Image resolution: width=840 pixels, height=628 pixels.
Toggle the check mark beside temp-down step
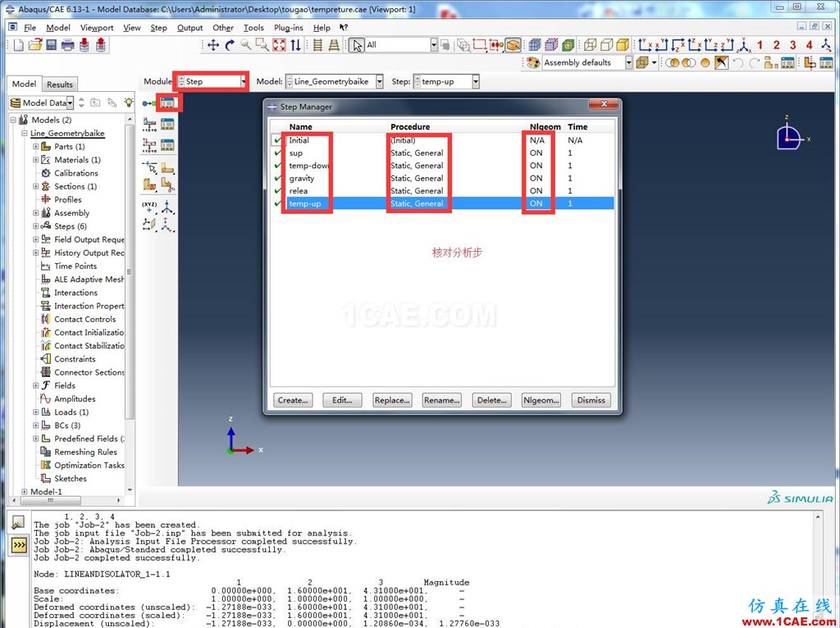point(277,166)
